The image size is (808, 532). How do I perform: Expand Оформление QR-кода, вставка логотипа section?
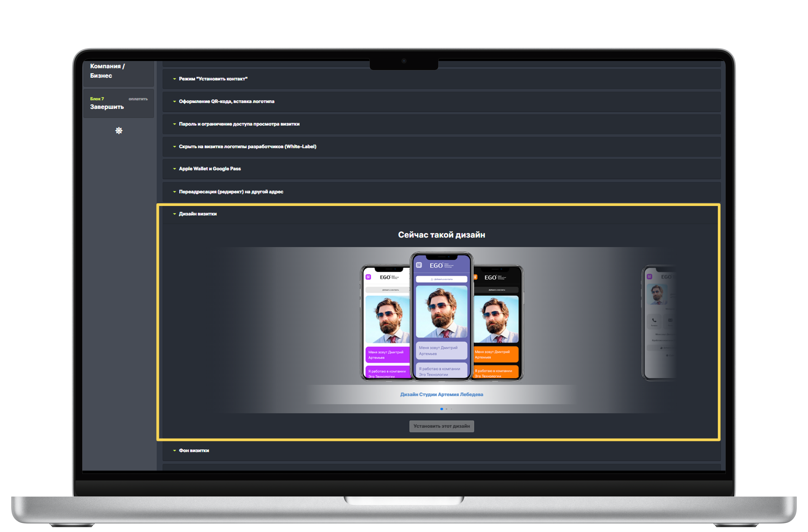(x=226, y=101)
